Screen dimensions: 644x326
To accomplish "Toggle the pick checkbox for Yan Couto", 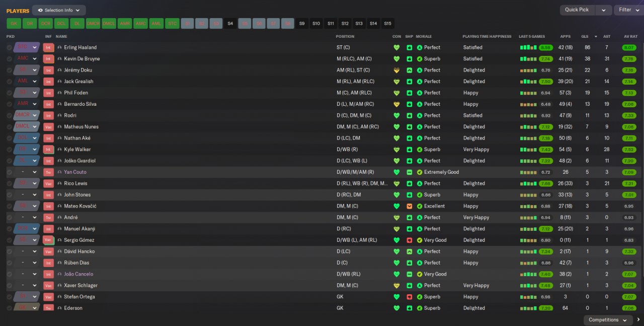I will click(x=10, y=172).
